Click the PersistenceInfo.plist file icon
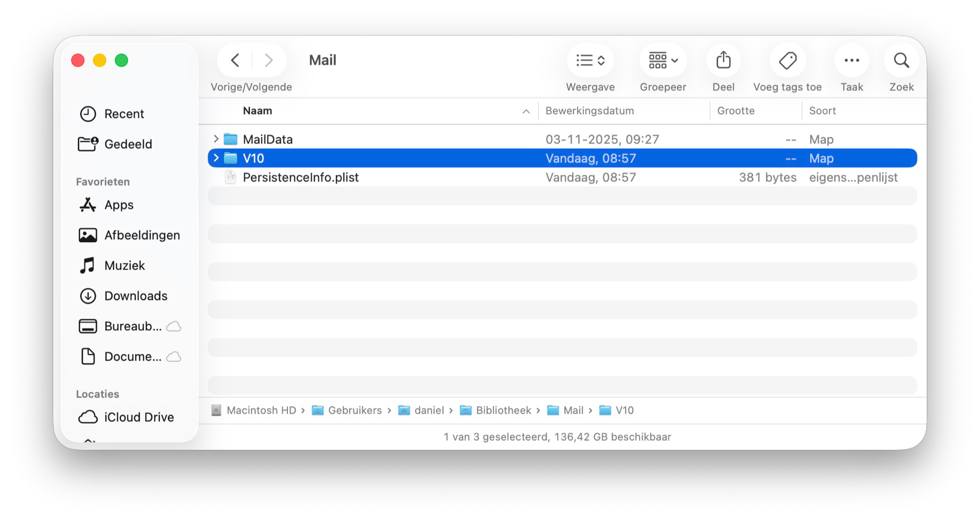This screenshot has width=980, height=520. (231, 177)
